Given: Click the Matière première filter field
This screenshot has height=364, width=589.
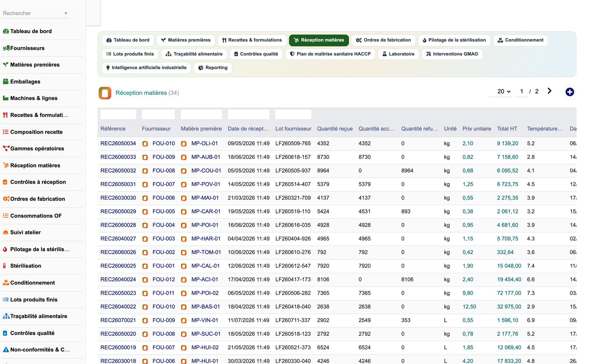Looking at the screenshot, I should point(201,114).
